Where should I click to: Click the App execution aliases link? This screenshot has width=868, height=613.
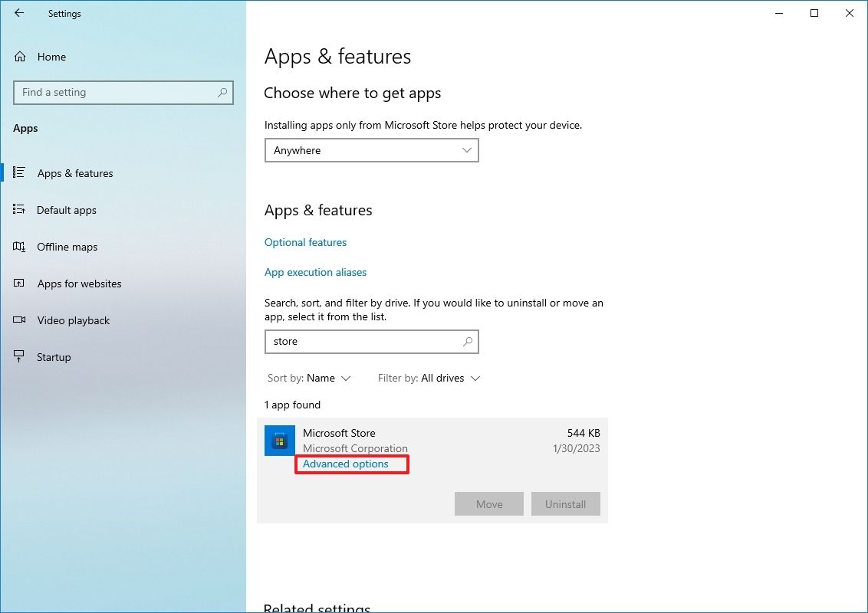click(x=315, y=272)
